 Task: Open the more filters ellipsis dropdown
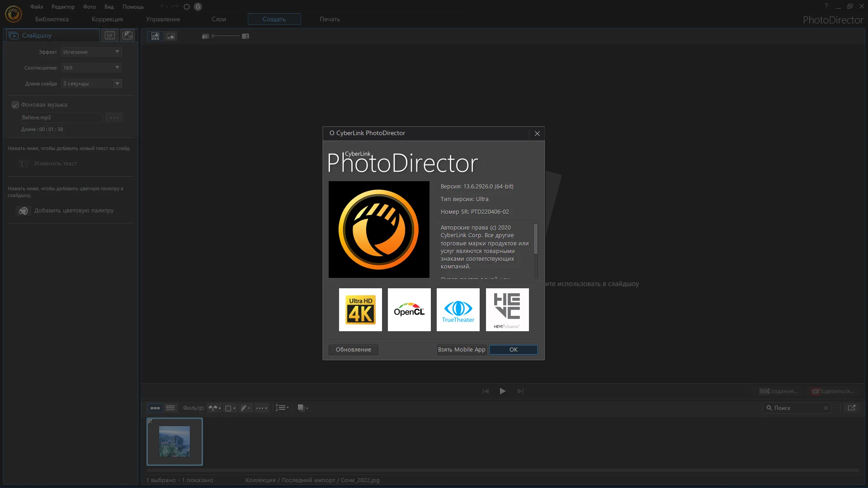pos(262,408)
